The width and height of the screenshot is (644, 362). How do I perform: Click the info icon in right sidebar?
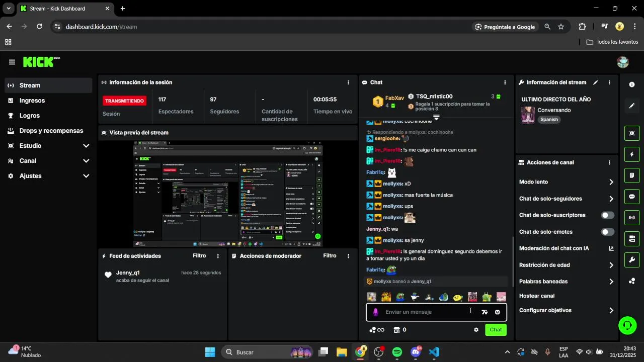(x=632, y=84)
